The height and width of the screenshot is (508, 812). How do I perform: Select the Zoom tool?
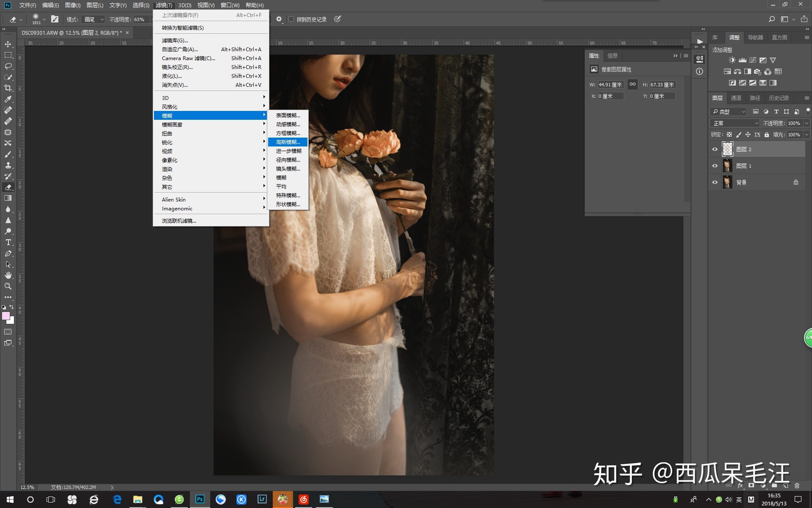[x=8, y=286]
